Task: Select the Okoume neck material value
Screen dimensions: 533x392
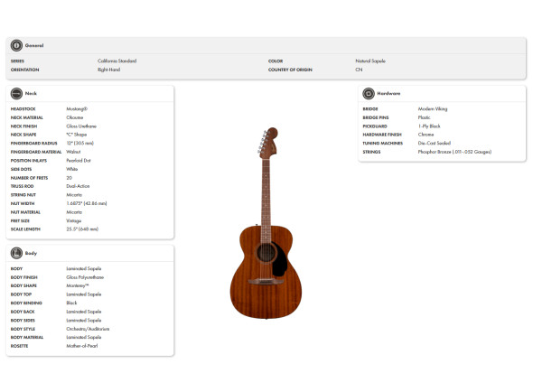Action: 75,117
